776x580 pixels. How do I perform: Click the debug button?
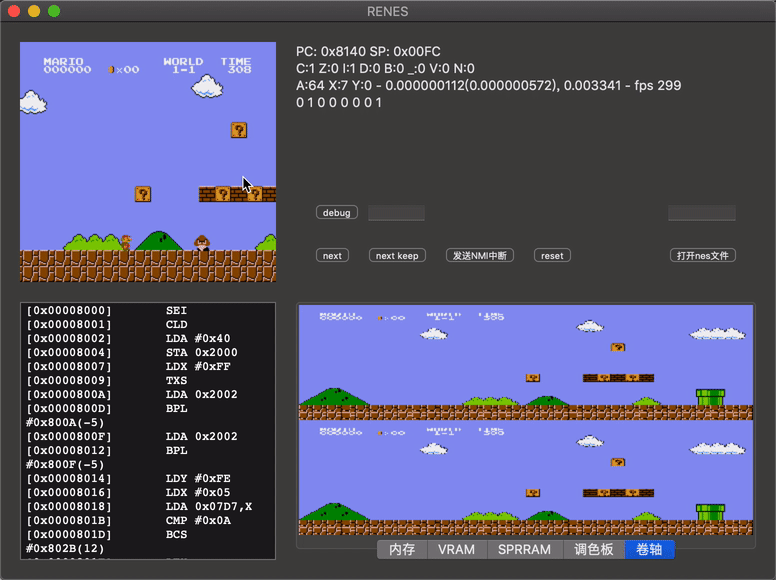click(337, 212)
